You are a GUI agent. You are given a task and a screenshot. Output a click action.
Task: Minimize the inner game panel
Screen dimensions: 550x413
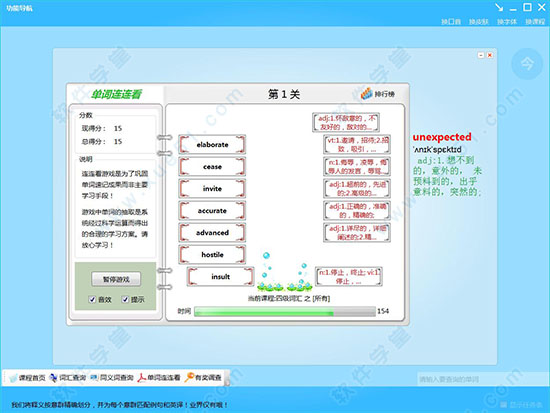(x=481, y=55)
